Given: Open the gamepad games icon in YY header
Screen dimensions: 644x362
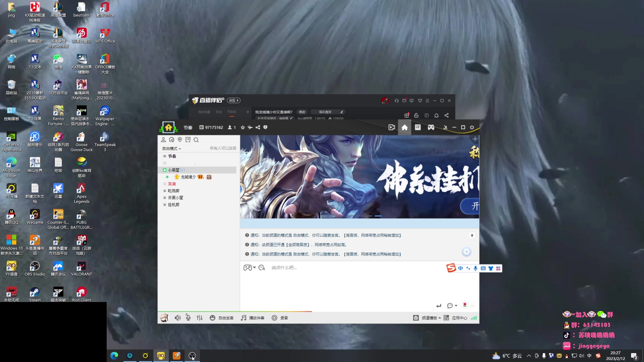Looking at the screenshot, I should (431, 127).
